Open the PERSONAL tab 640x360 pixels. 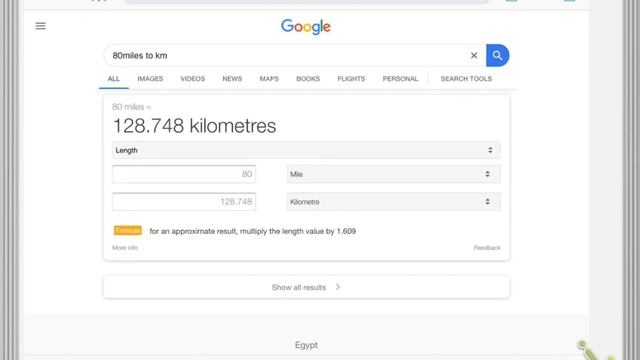click(x=400, y=79)
